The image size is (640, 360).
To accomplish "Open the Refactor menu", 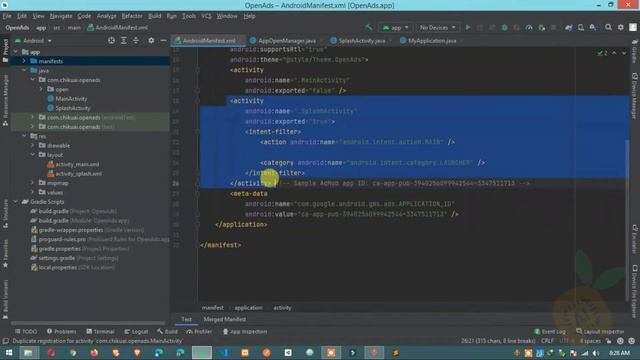I will (132, 16).
